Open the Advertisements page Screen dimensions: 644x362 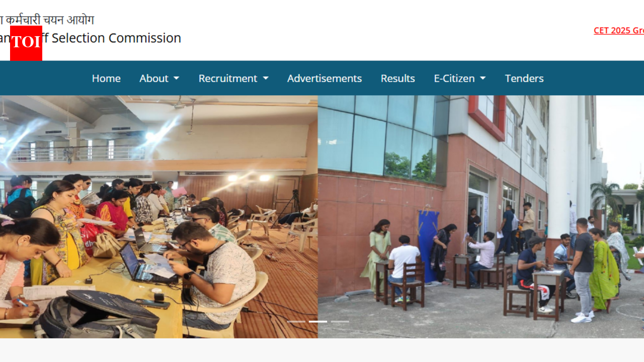(x=325, y=78)
